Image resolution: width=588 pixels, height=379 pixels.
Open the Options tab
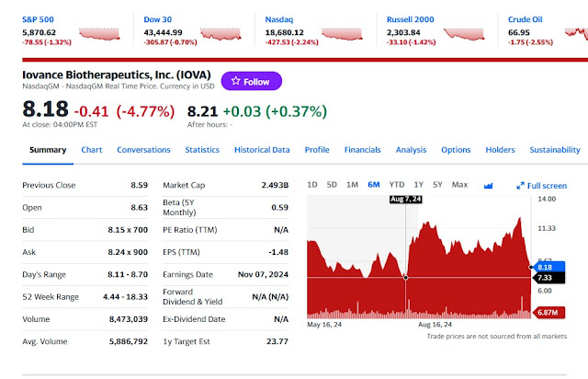(456, 150)
